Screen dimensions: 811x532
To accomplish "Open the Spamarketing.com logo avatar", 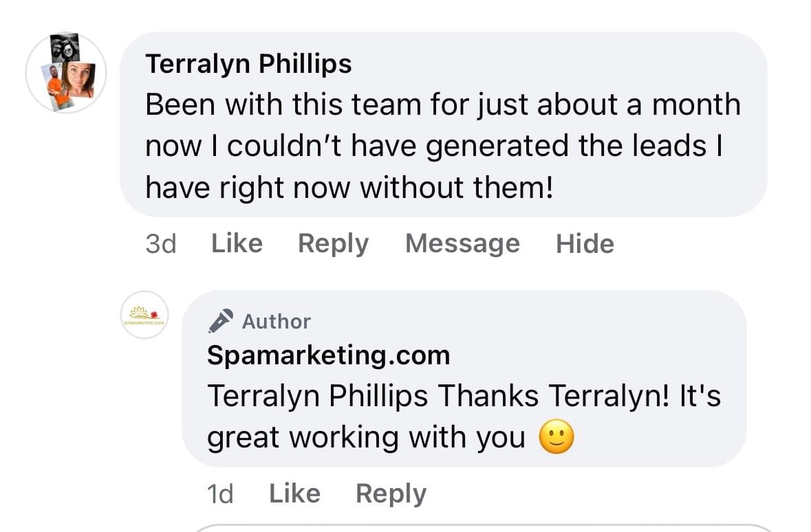I will pyautogui.click(x=144, y=315).
